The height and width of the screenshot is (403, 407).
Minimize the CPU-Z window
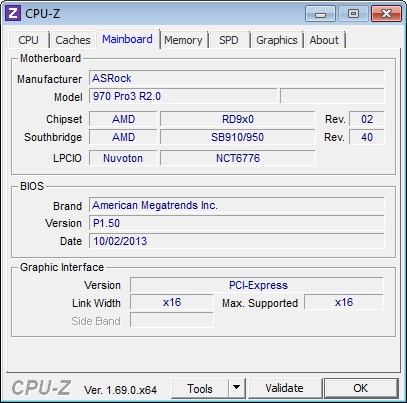click(x=320, y=14)
